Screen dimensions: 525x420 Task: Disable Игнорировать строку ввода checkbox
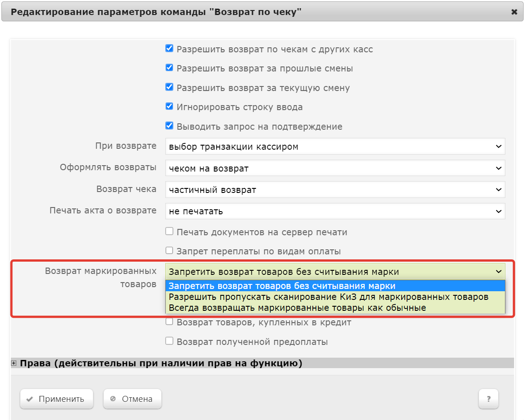click(169, 106)
